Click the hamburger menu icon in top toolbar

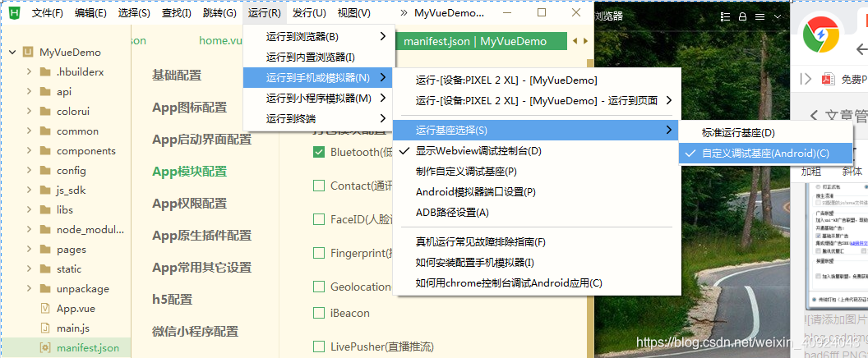click(760, 16)
